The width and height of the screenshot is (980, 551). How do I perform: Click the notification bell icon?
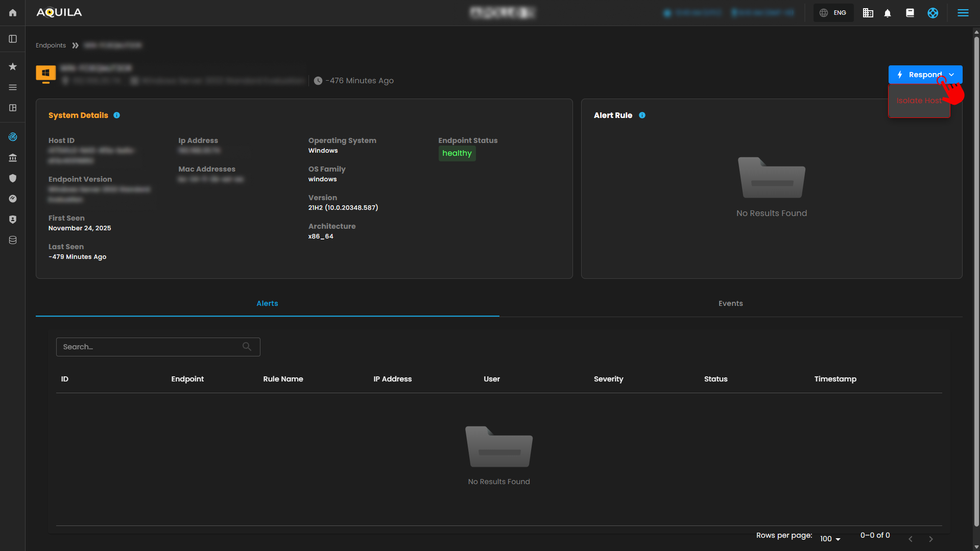(888, 13)
